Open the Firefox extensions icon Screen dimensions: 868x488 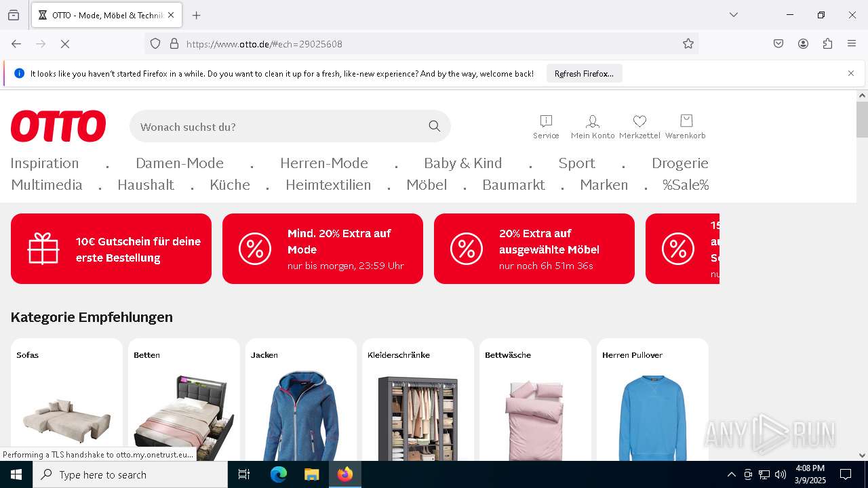point(827,44)
